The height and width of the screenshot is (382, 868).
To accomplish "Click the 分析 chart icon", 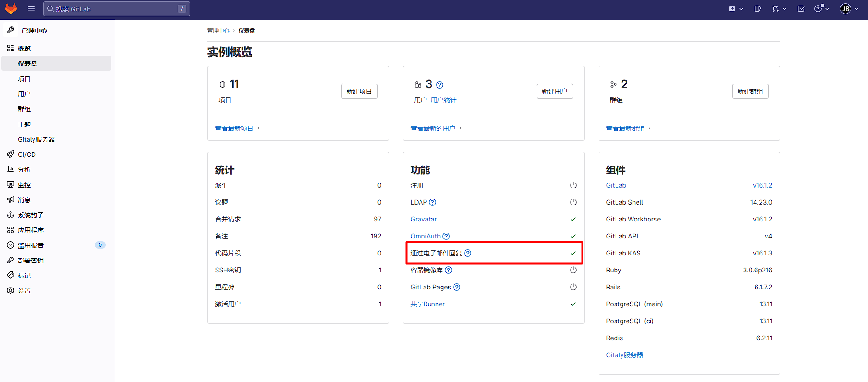I will point(11,170).
